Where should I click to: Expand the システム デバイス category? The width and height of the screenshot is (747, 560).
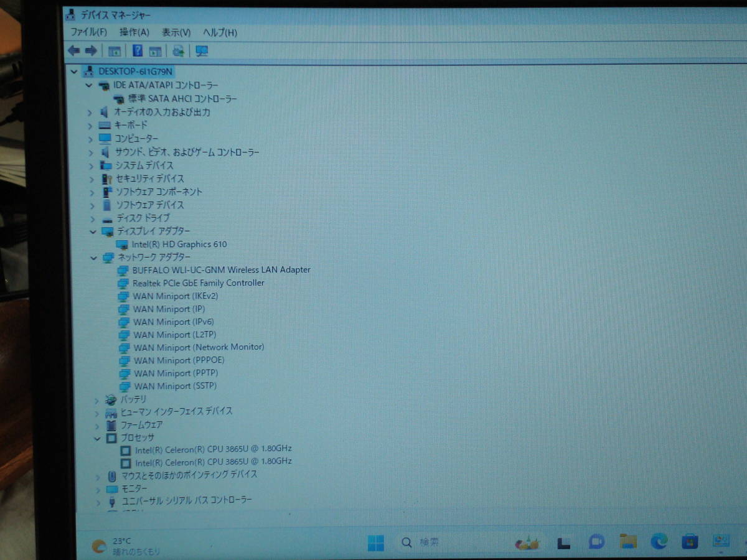coord(92,166)
